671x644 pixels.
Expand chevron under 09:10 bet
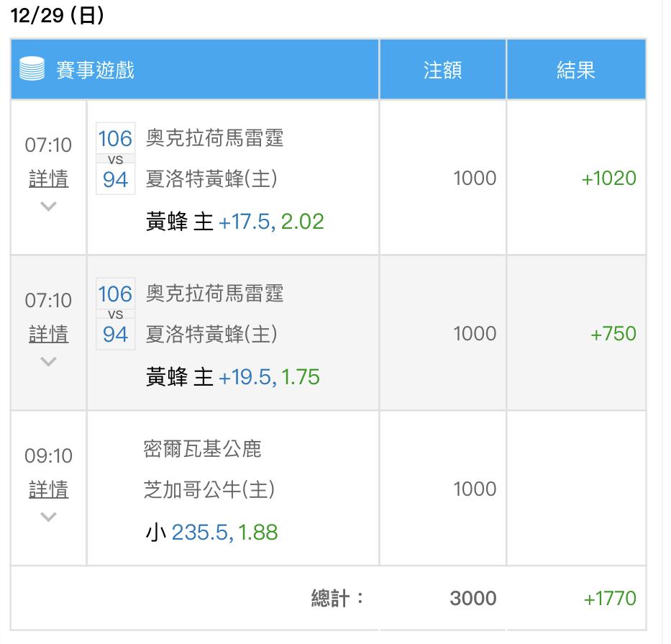(x=48, y=517)
